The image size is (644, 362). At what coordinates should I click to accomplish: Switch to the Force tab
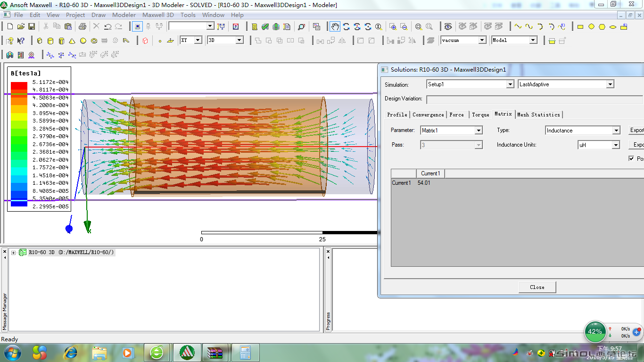click(456, 115)
